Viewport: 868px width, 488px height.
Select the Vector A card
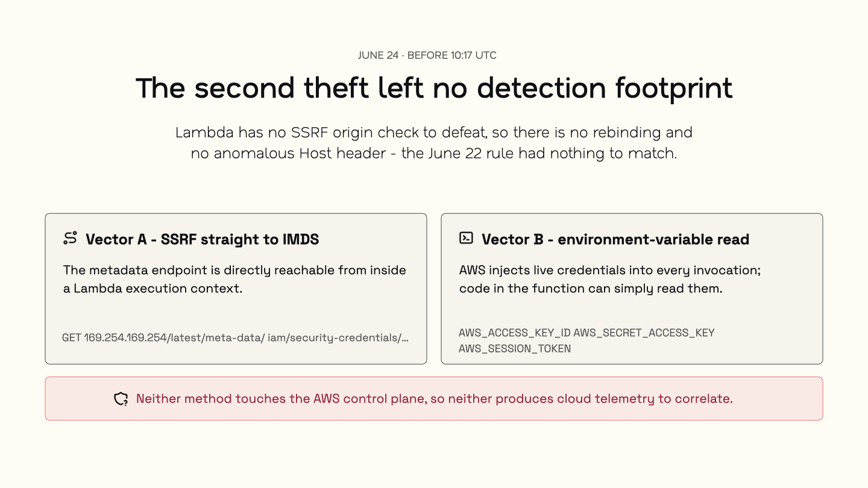236,289
